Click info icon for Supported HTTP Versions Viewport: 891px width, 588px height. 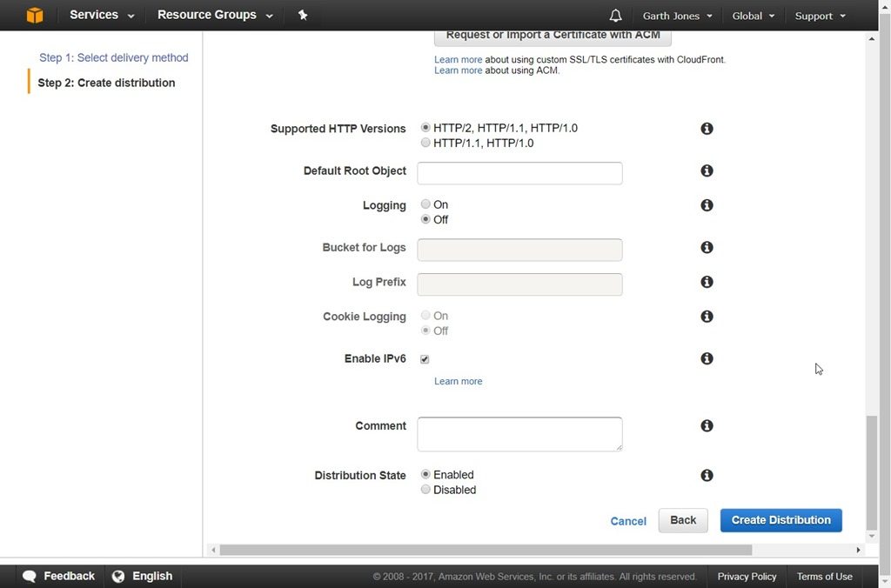[707, 129]
